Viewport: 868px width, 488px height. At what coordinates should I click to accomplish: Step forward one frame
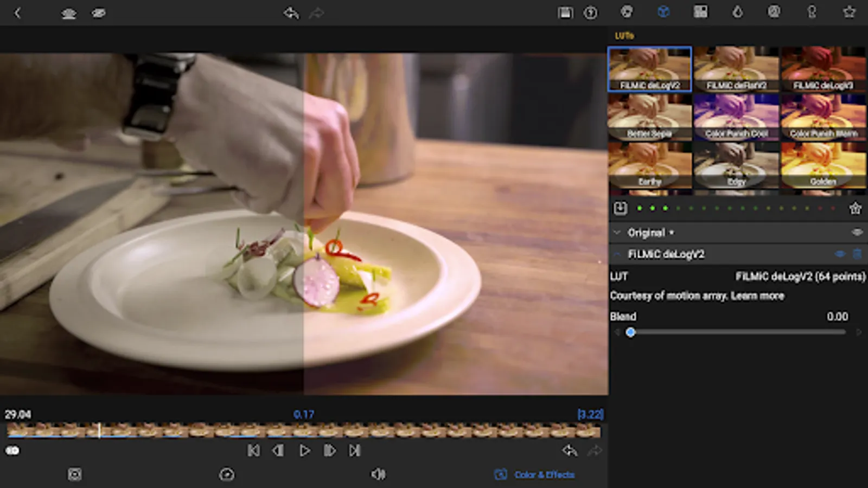point(329,451)
